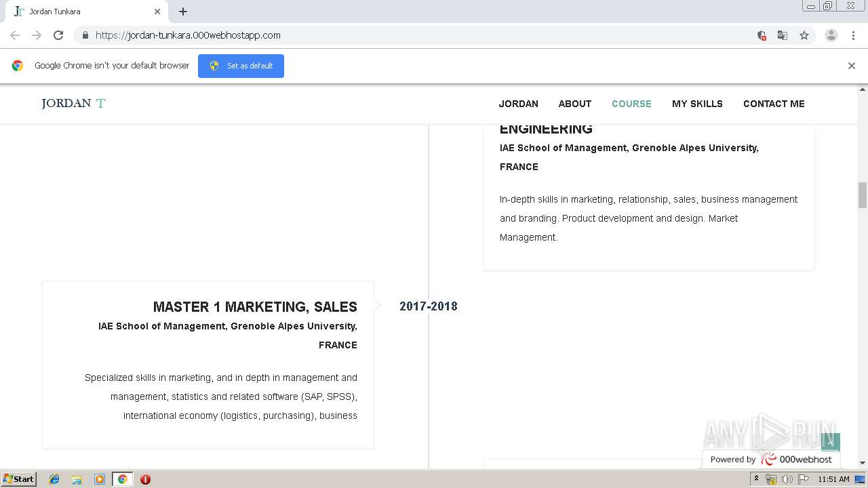Click the 000webhost powered-by banner

(x=770, y=460)
